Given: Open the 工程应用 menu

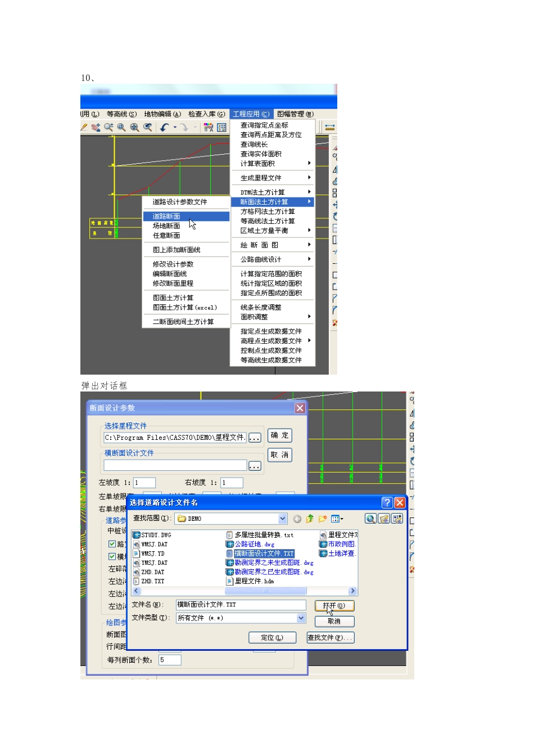Looking at the screenshot, I should pos(251,114).
